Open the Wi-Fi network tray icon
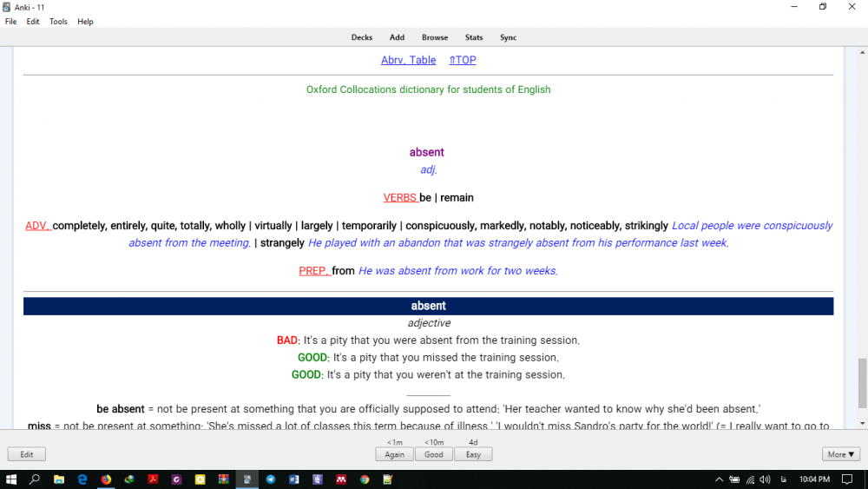The image size is (868, 489). pos(750,479)
